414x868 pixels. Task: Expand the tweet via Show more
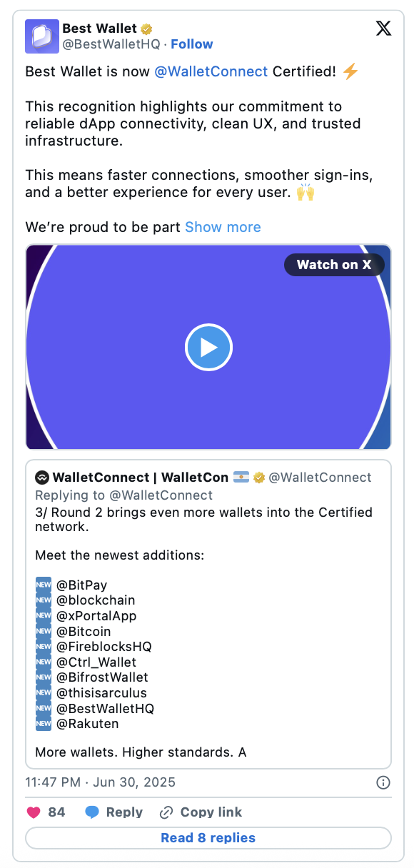click(x=223, y=227)
